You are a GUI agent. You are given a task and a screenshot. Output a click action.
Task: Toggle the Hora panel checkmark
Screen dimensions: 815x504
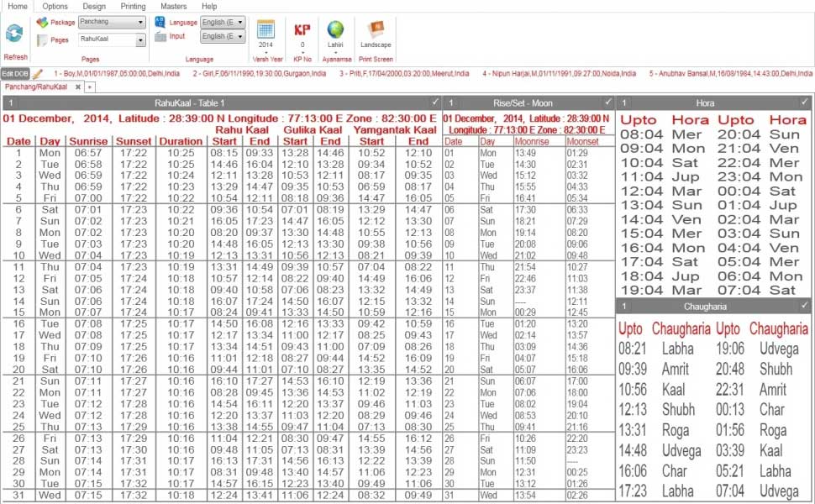804,102
